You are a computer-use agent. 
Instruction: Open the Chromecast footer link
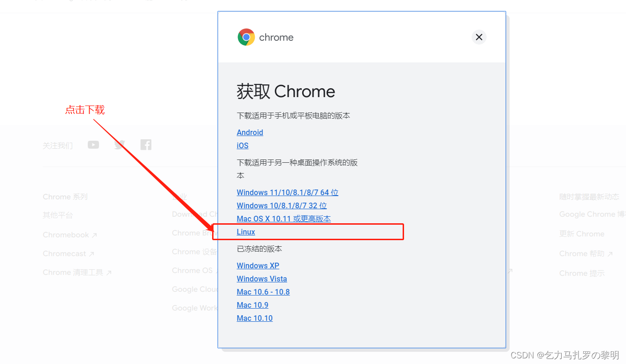pyautogui.click(x=69, y=253)
